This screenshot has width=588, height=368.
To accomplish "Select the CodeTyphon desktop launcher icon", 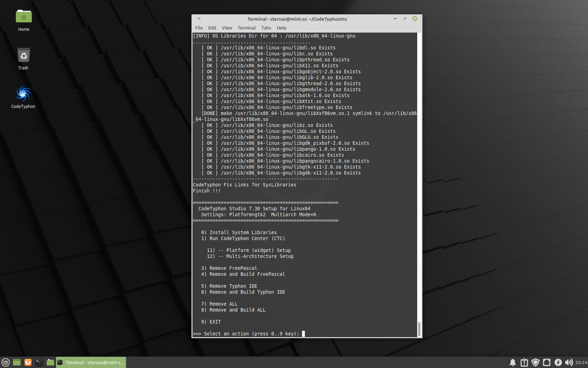I will point(23,97).
